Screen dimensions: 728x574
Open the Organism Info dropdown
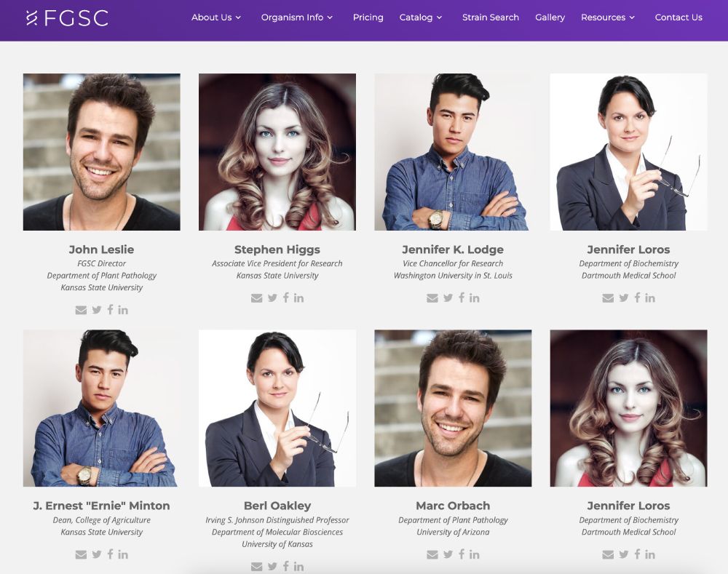(x=297, y=17)
